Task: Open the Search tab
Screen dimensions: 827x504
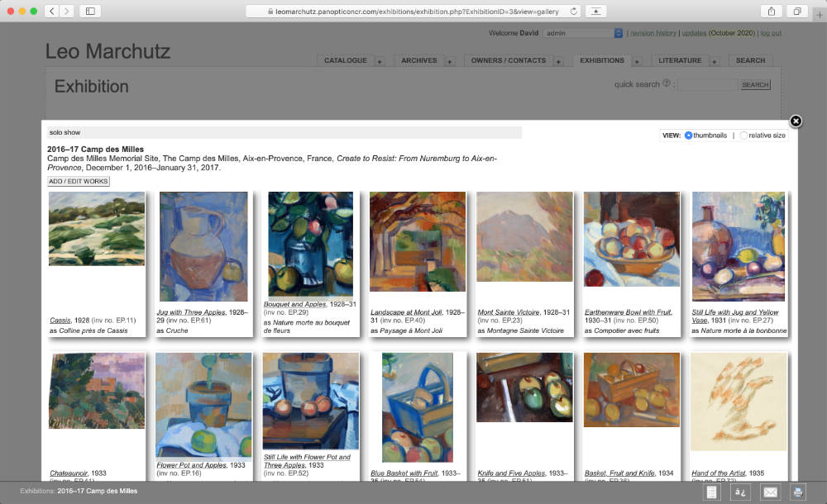Action: [750, 60]
